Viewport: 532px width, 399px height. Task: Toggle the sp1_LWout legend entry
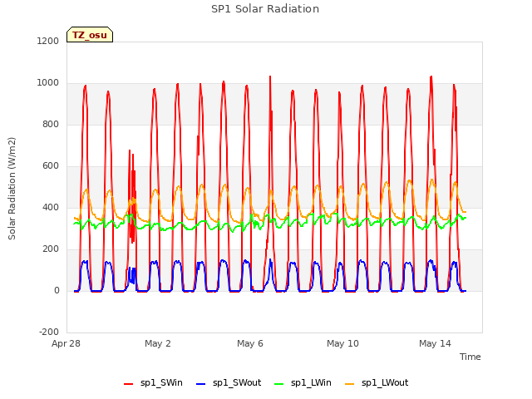(x=377, y=383)
